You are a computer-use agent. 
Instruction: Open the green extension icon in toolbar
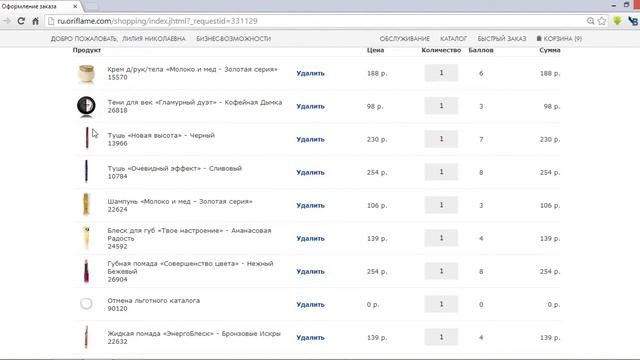(617, 21)
